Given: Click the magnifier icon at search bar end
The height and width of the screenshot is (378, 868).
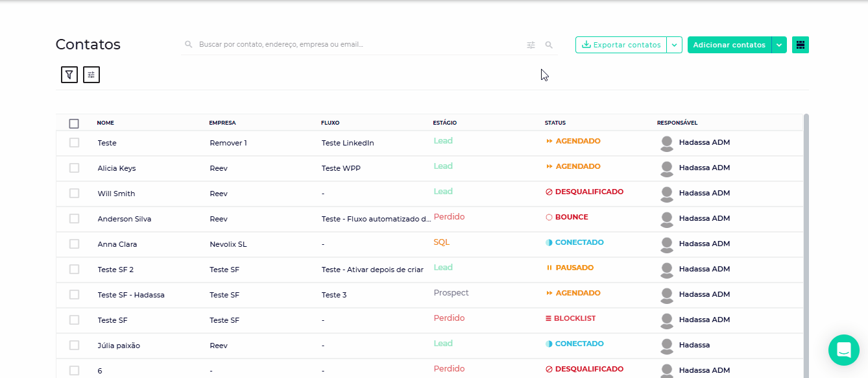Looking at the screenshot, I should click(549, 45).
